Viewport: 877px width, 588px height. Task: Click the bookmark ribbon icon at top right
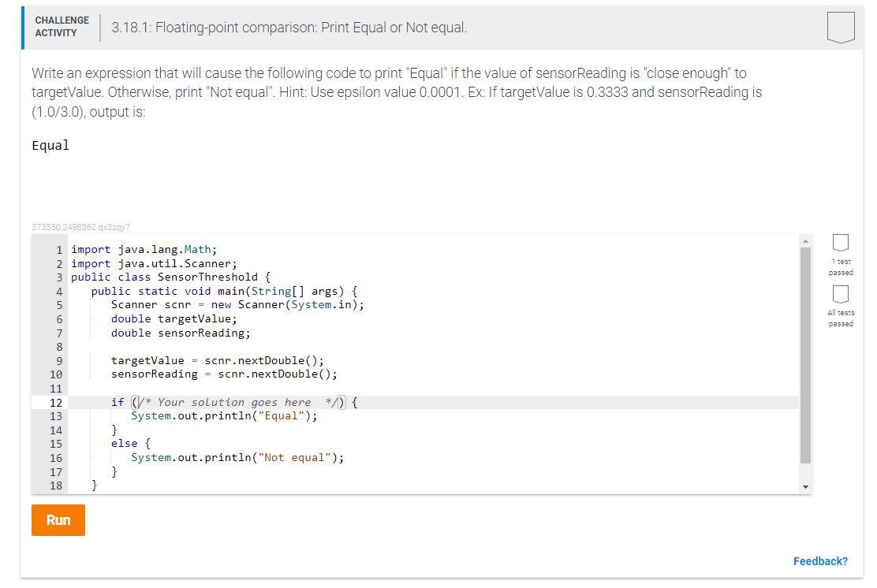pos(839,26)
